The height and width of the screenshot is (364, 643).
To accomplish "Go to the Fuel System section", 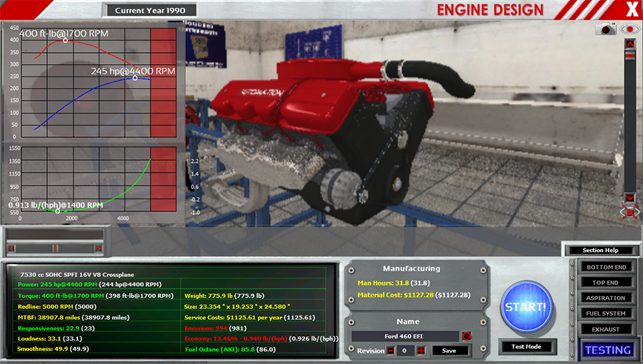I will tap(606, 314).
